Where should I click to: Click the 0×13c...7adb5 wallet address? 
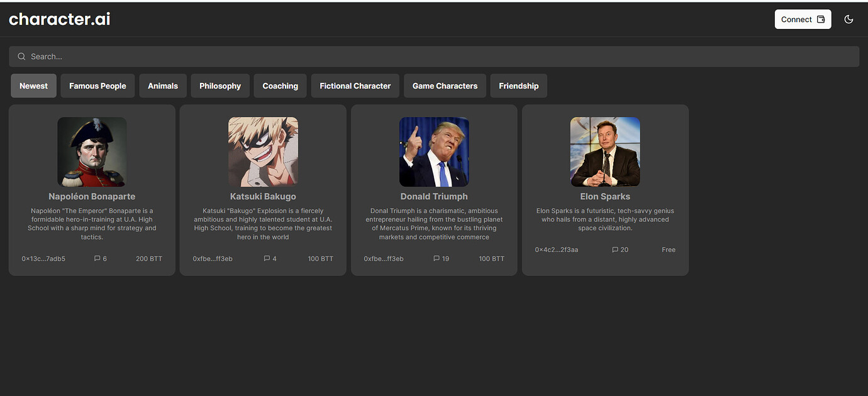point(43,258)
